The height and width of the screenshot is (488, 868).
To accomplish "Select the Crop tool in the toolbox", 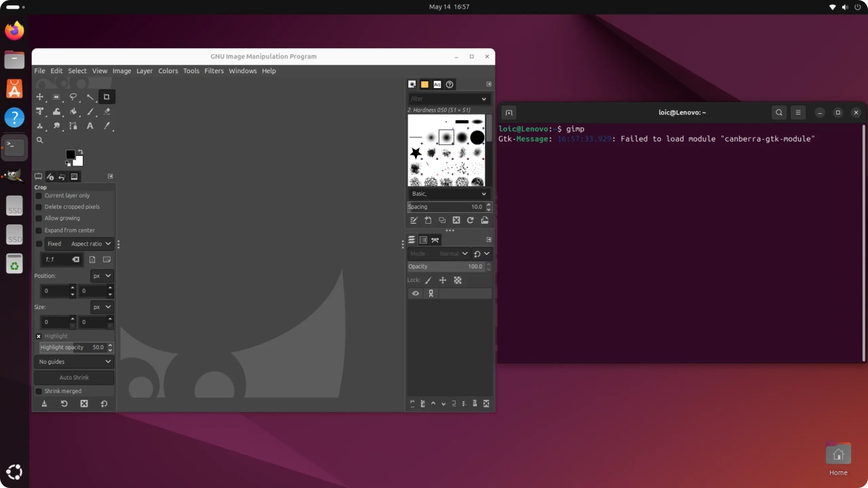I will click(x=106, y=97).
